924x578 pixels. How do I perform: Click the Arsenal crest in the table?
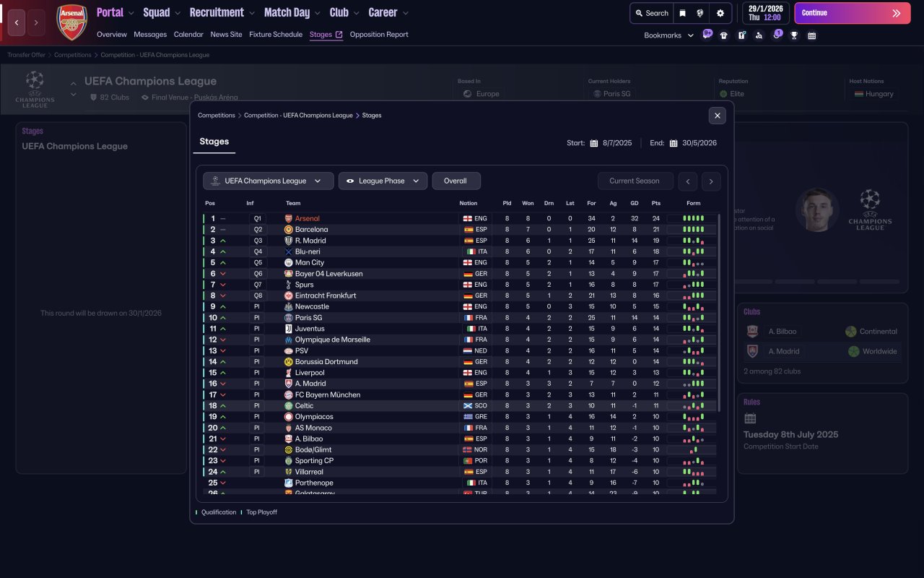(289, 218)
